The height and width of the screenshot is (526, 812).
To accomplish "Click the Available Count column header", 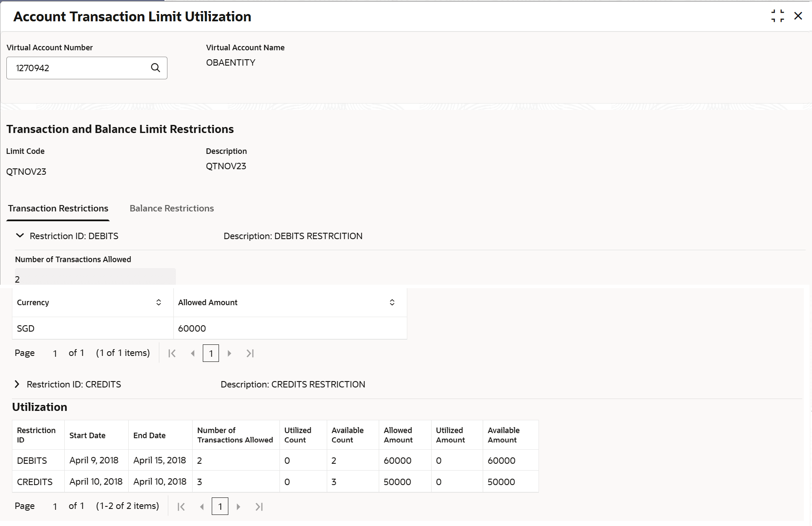I will pos(353,435).
